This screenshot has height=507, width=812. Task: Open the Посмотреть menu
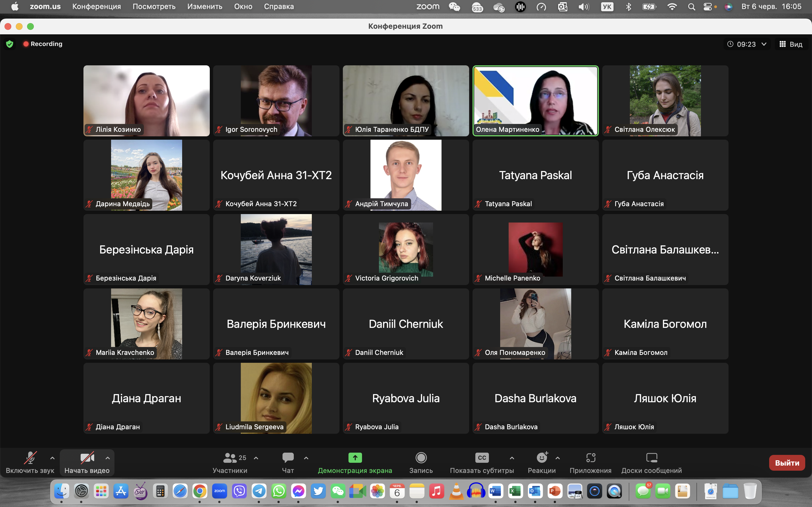pos(154,6)
